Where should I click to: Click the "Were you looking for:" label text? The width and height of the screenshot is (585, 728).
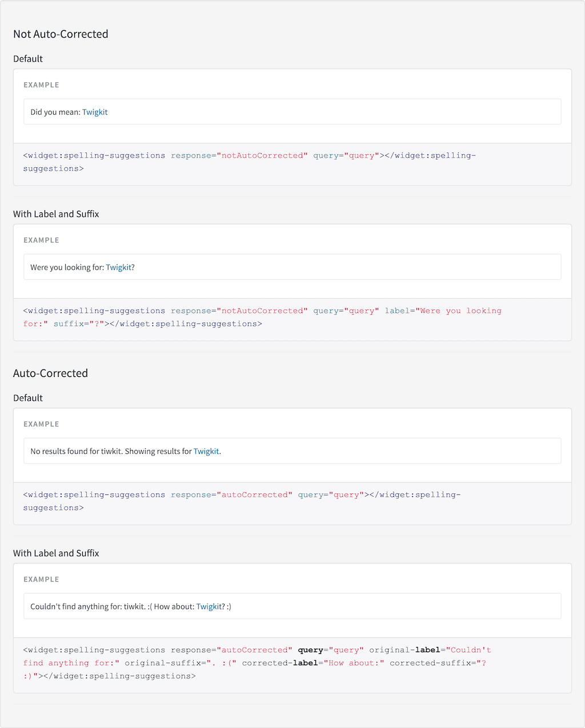[x=67, y=267]
